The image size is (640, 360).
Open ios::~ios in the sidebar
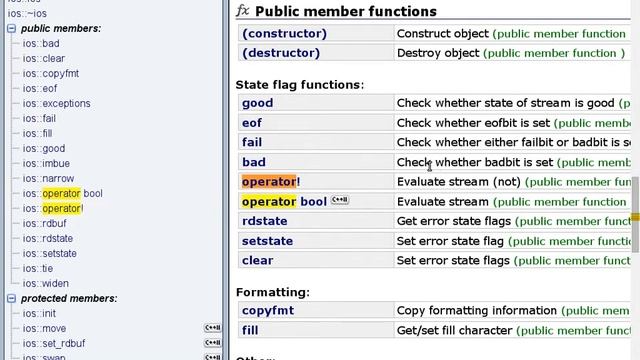[x=27, y=13]
